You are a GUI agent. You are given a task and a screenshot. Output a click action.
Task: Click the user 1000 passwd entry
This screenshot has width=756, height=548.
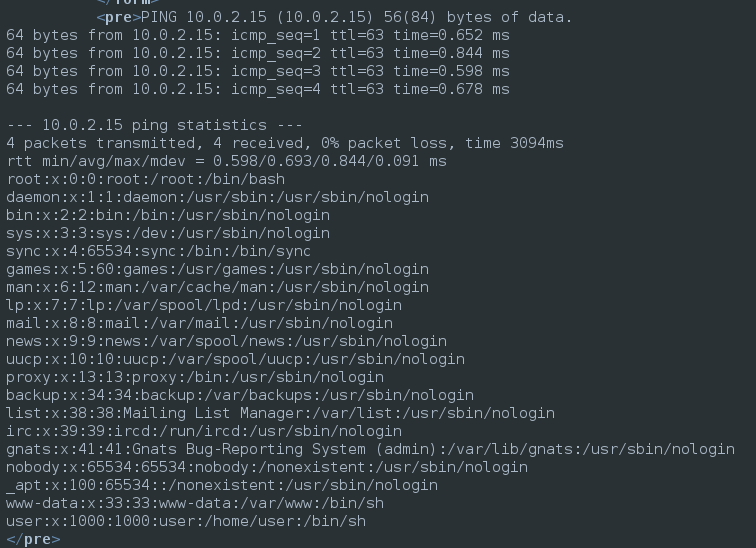coord(185,521)
